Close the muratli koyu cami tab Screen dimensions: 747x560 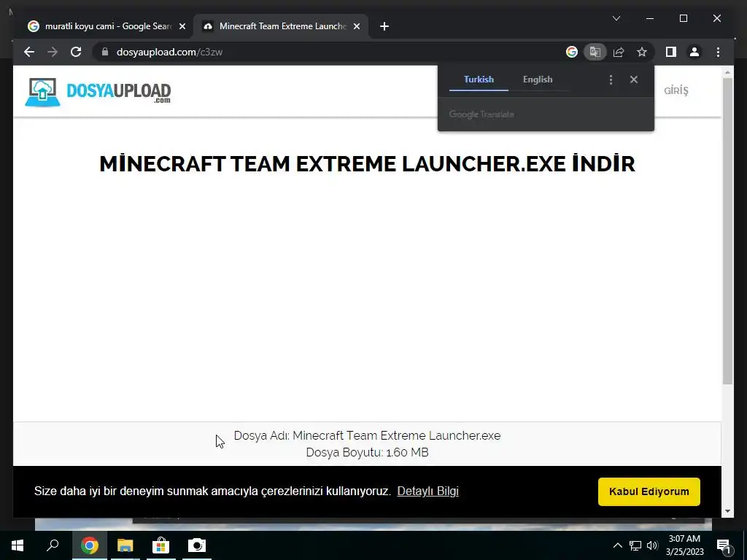point(182,27)
